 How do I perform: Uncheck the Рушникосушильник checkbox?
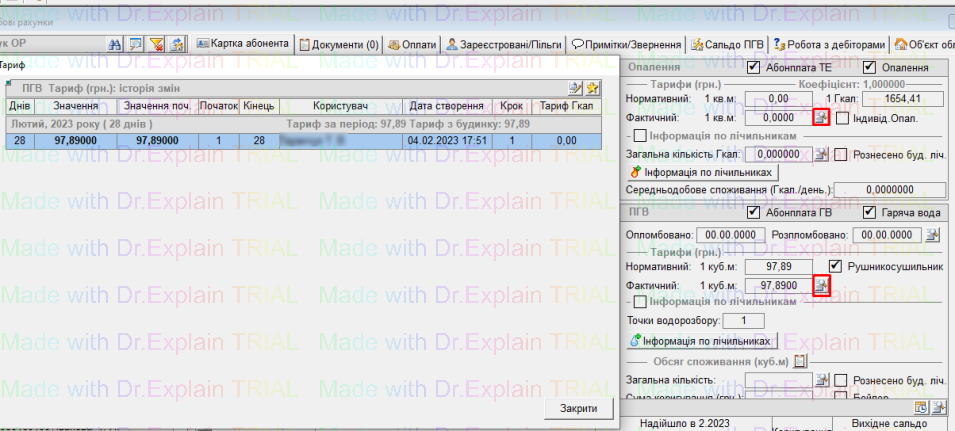tap(836, 267)
